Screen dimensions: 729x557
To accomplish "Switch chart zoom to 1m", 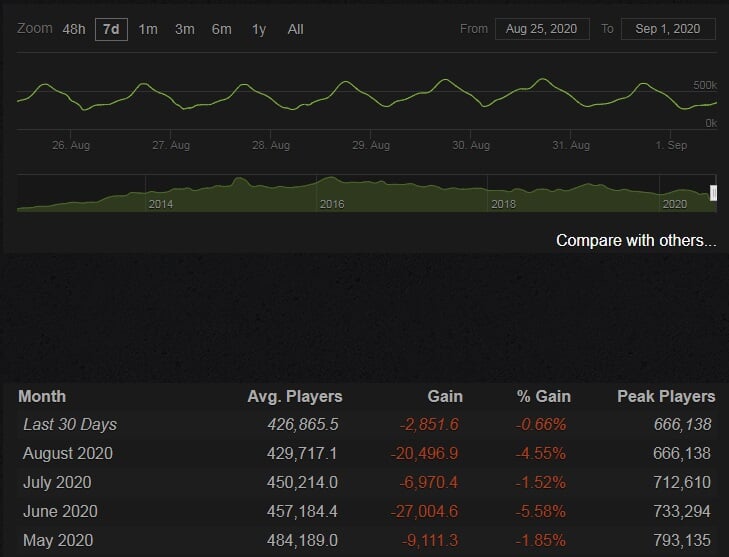I will (148, 29).
